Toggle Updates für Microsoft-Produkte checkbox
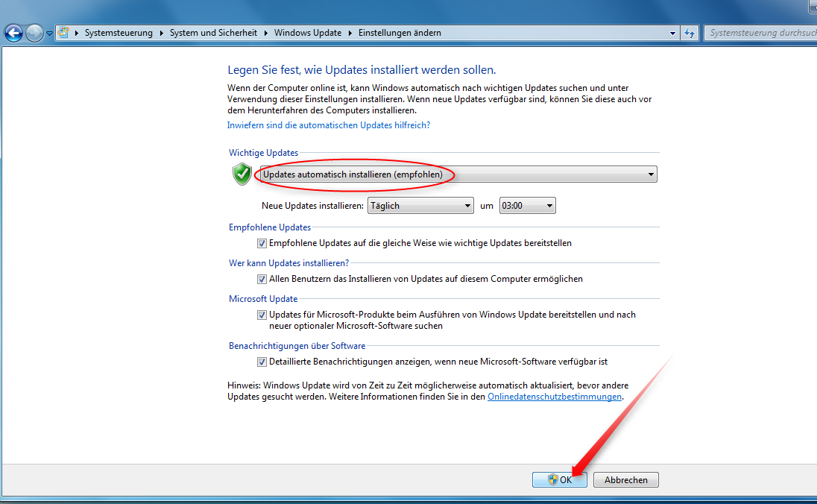 click(x=262, y=315)
